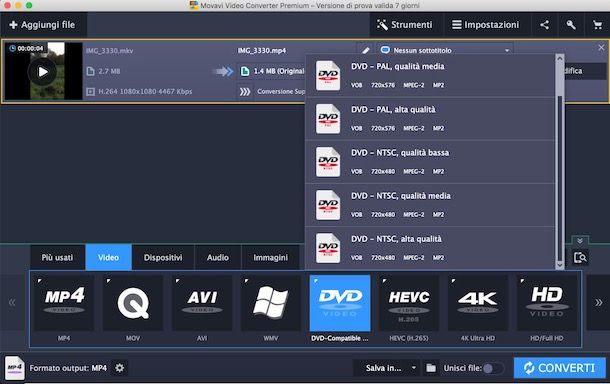Click Conversione Super speed icon
Screen dimensions: 610x384
[x=245, y=92]
